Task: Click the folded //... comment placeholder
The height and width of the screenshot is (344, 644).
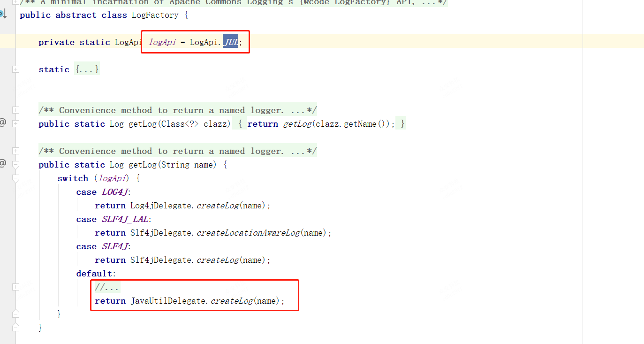Action: coord(107,287)
